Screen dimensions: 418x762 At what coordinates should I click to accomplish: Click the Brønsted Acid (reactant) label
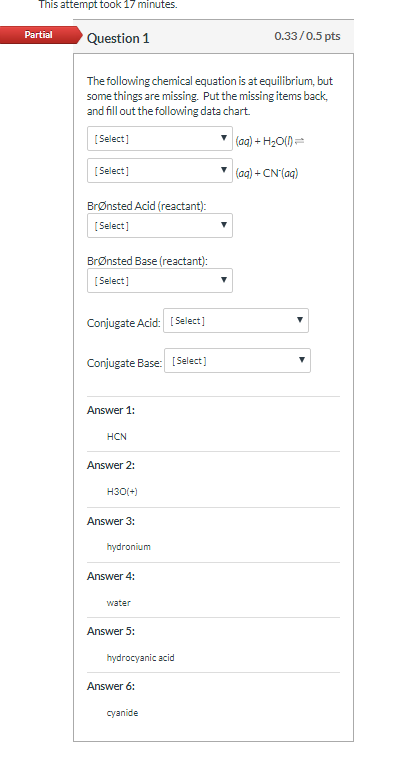[146, 206]
